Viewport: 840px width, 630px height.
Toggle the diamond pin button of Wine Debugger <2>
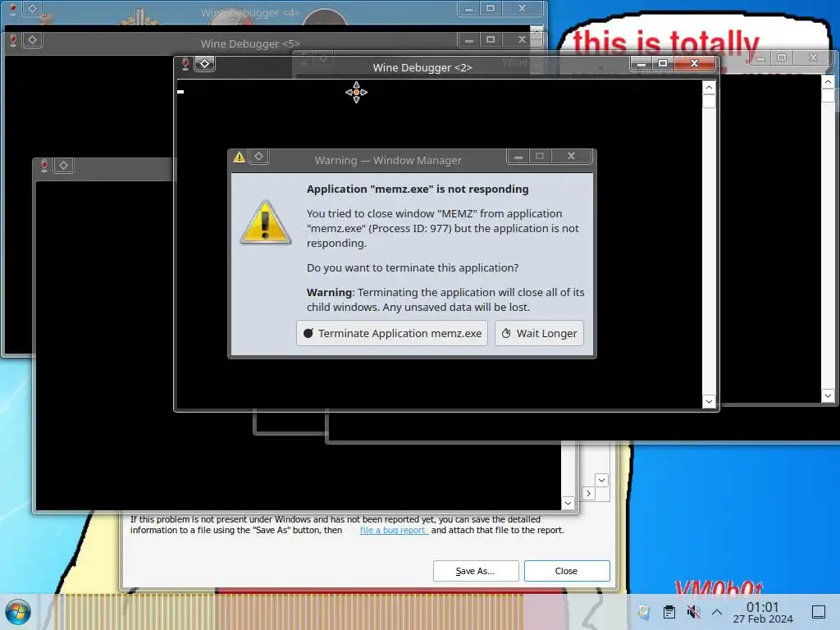coord(204,64)
